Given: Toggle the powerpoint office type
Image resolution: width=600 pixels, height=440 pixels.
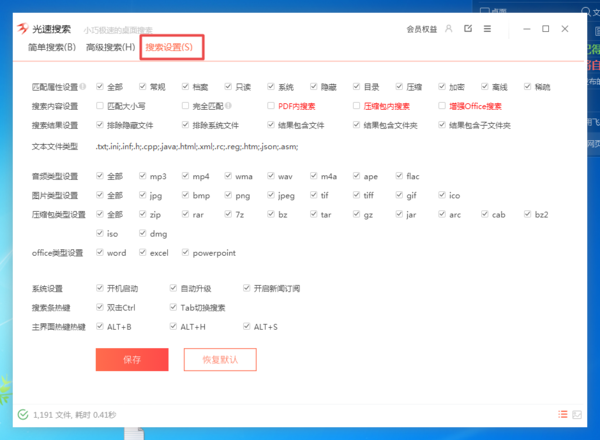Looking at the screenshot, I should (185, 252).
